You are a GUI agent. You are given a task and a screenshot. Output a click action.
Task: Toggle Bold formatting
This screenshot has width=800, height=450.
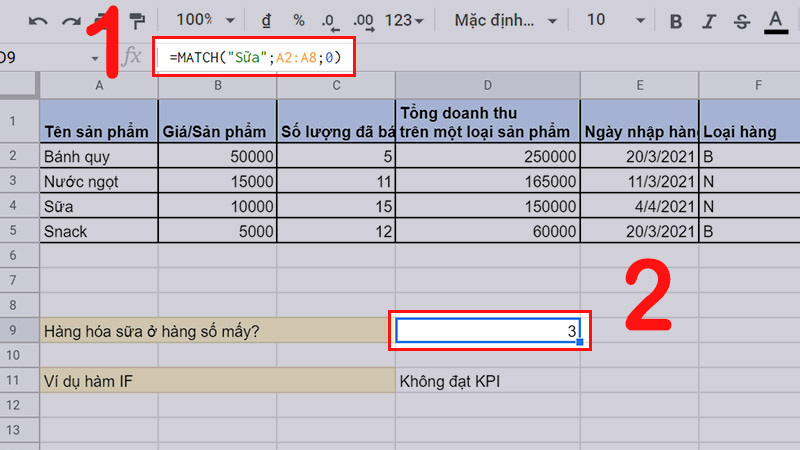coord(677,20)
